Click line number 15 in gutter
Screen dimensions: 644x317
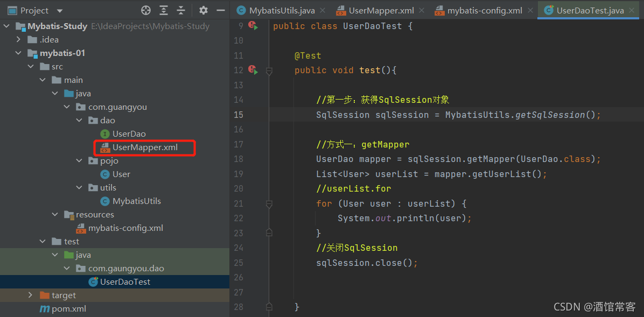[239, 115]
